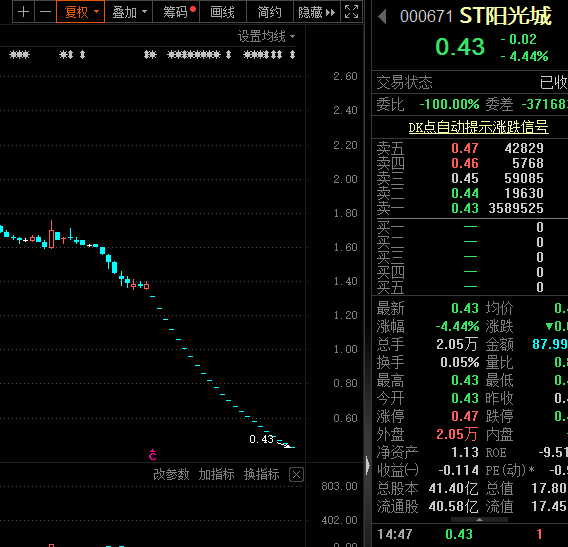
Task: Click the magenta C marker on chart
Action: (x=153, y=455)
